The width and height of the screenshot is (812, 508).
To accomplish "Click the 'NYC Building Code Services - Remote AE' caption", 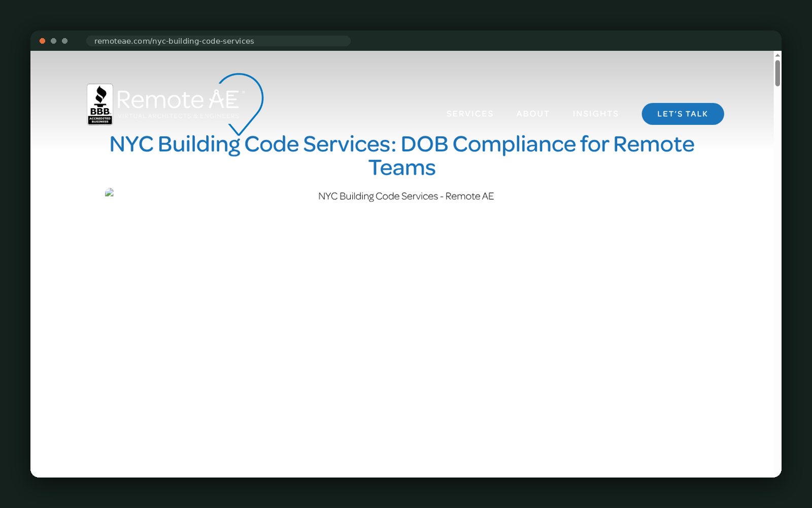I will [406, 196].
